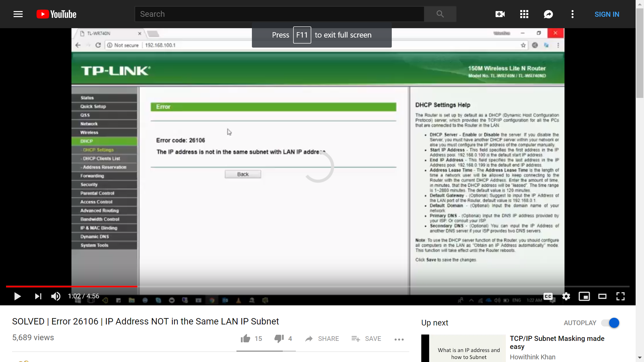Viewport: 644px width, 362px height.
Task: Like the video with thumbs up
Action: (246, 339)
